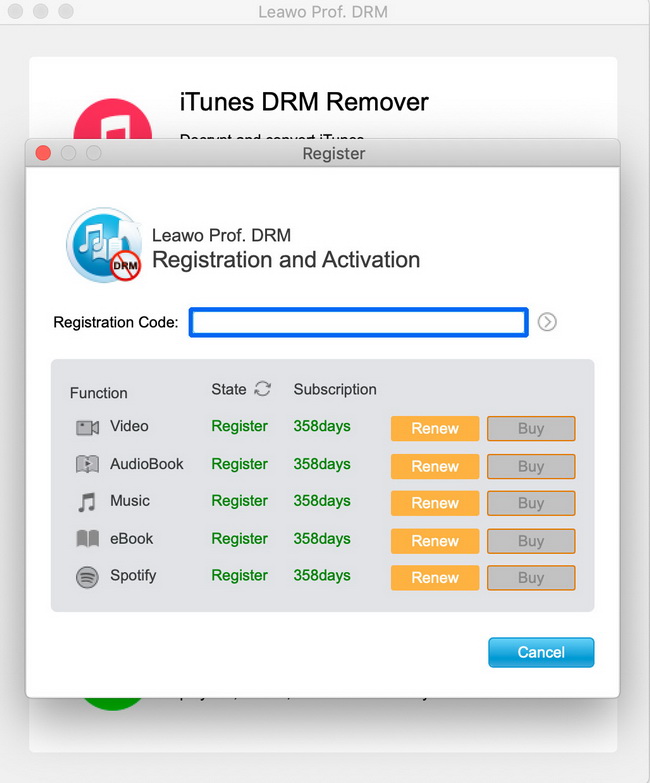Renew the Spotify subscription
Image resolution: width=650 pixels, height=783 pixels.
click(x=435, y=578)
